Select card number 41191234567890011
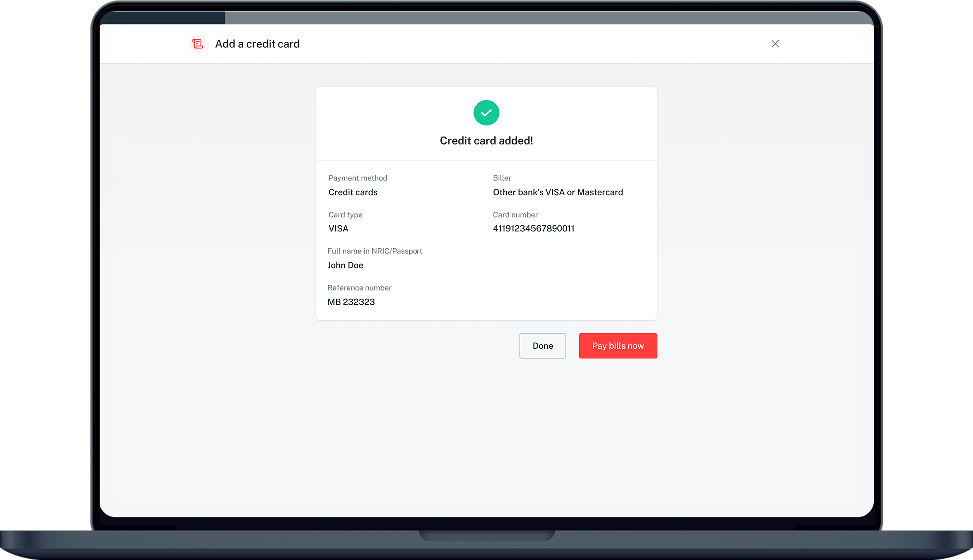Screen dimensions: 973x560 pyautogui.click(x=534, y=229)
